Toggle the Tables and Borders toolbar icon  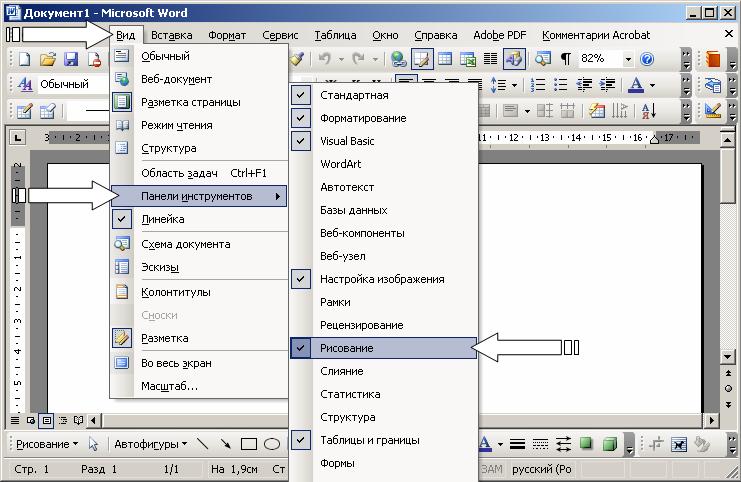click(422, 59)
